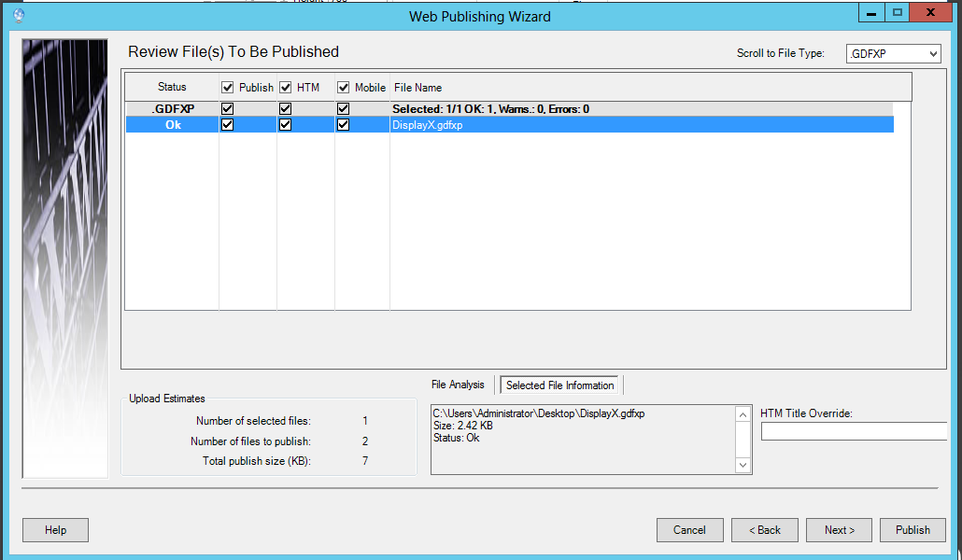Toggle the Mobile column header checkbox

click(x=344, y=88)
